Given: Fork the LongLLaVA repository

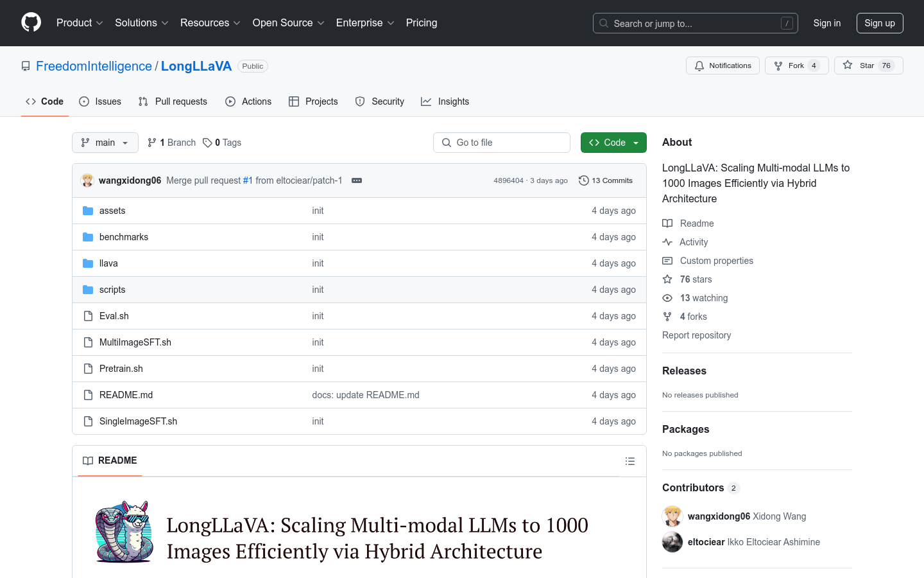Looking at the screenshot, I should pos(796,66).
